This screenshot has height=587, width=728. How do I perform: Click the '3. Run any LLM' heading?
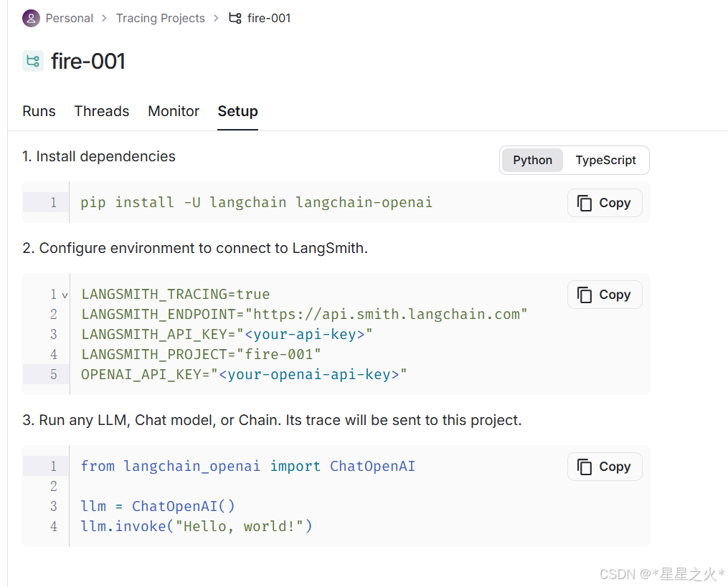click(x=272, y=420)
